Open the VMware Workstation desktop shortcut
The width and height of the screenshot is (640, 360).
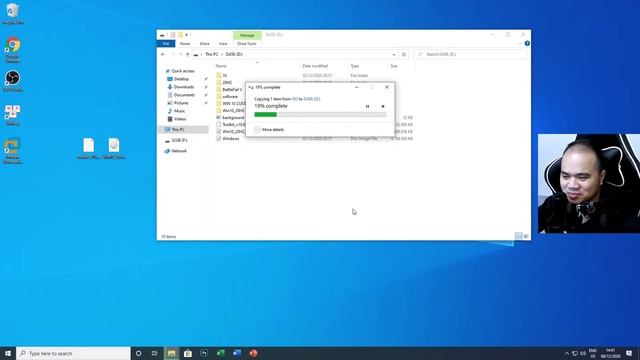point(12,151)
